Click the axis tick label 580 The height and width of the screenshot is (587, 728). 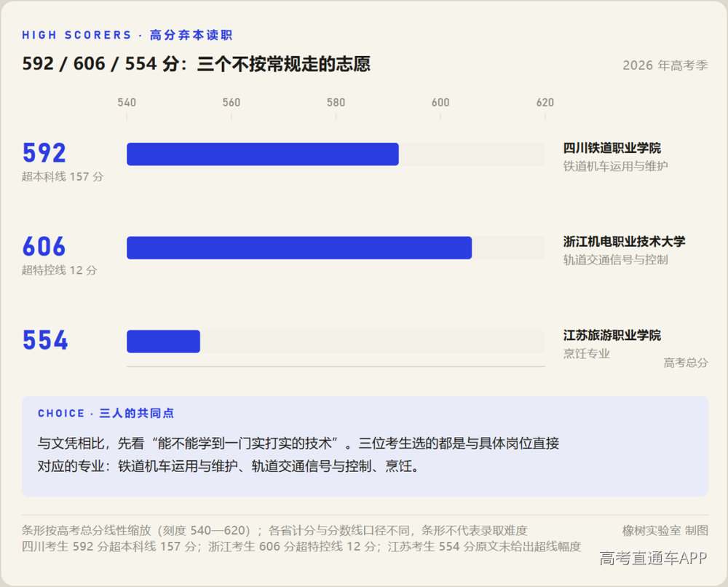pos(336,103)
